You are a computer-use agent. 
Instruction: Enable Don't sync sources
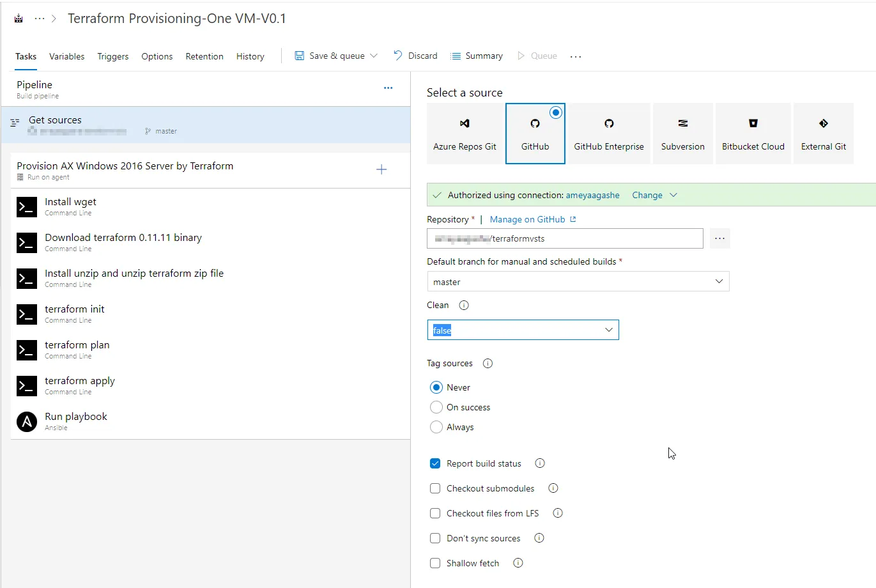pyautogui.click(x=435, y=538)
